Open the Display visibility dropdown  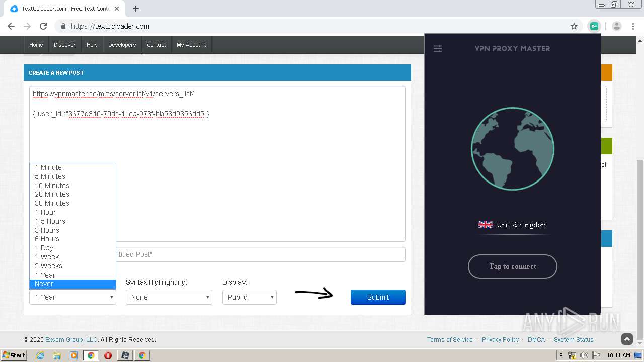click(250, 297)
